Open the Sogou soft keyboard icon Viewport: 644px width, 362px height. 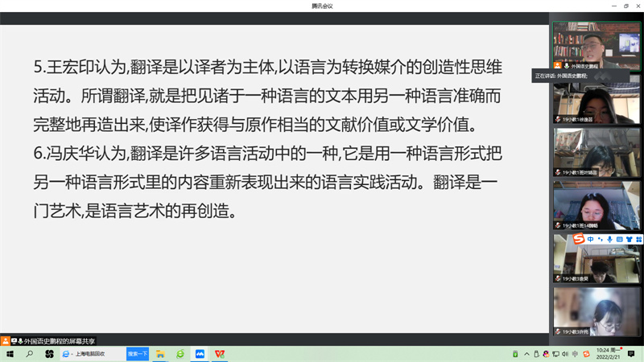[x=619, y=240]
